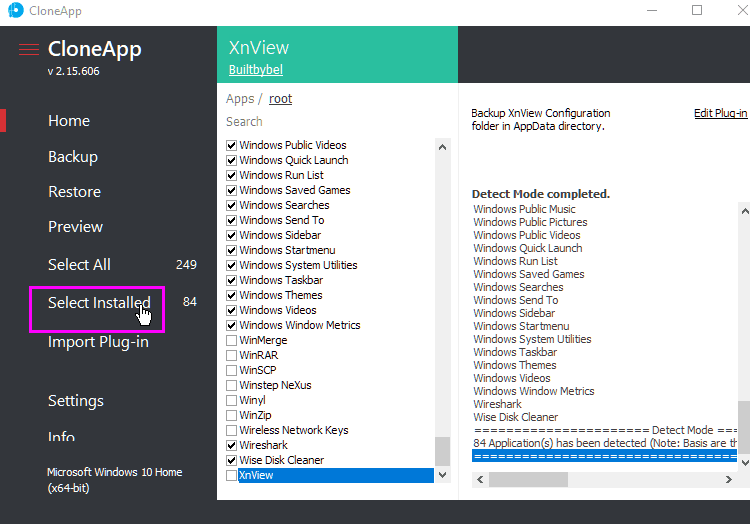Screen dimensions: 750x524
Task: Uncheck Windows Themes checkbox
Action: 232,295
